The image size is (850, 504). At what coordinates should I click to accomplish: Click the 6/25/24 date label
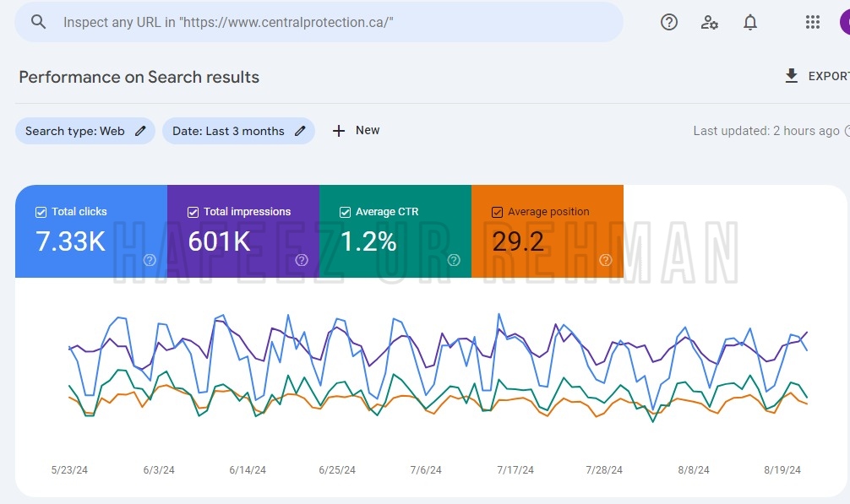point(337,470)
